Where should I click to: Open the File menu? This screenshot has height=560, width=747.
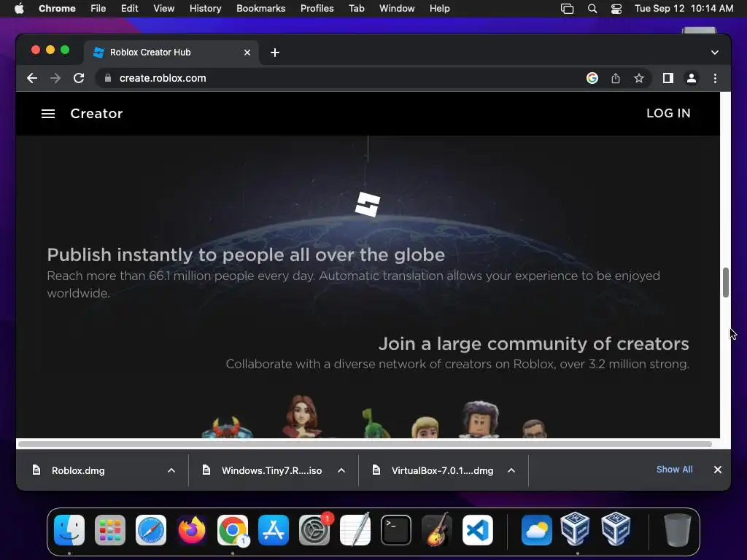(98, 9)
